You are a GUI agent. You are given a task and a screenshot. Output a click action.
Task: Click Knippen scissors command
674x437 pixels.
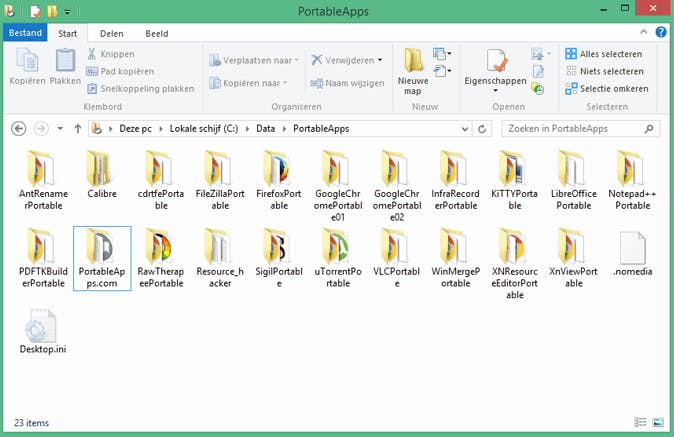pyautogui.click(x=111, y=54)
